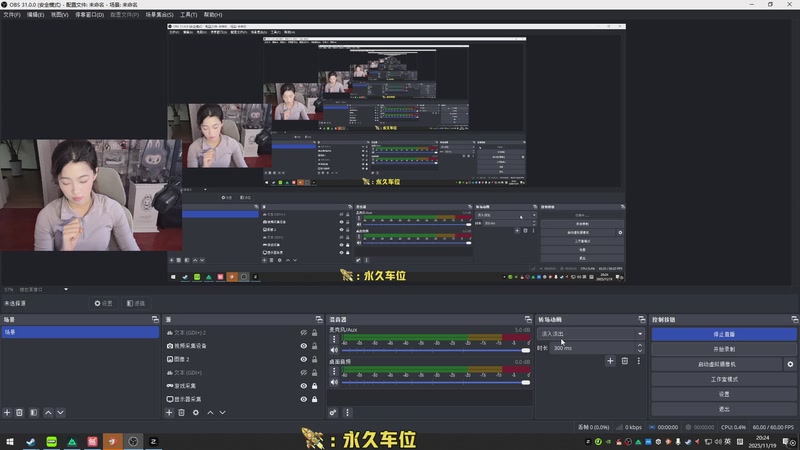Open the transition type dropdown
Screen dimensions: 800x450
click(591, 334)
